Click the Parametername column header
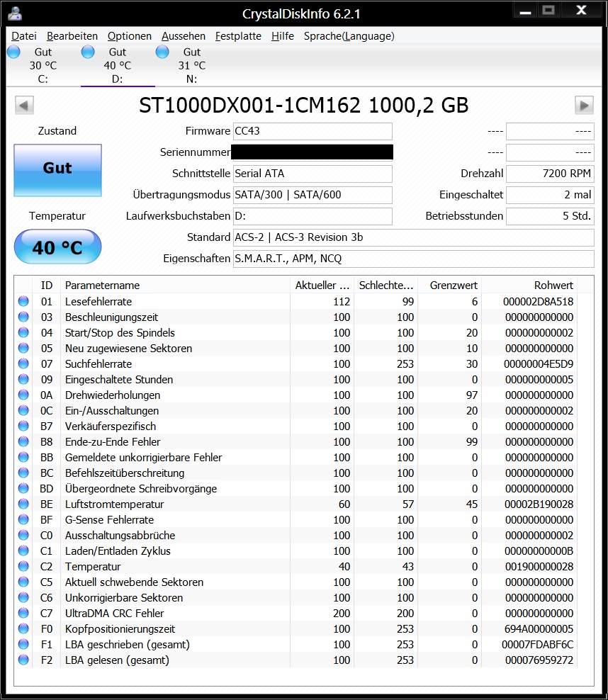The width and height of the screenshot is (608, 700). (176, 285)
